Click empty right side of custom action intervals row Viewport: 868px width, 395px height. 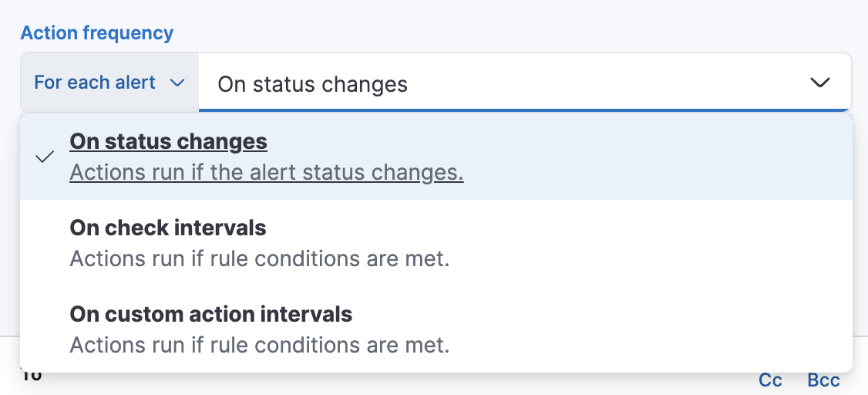coord(655,329)
